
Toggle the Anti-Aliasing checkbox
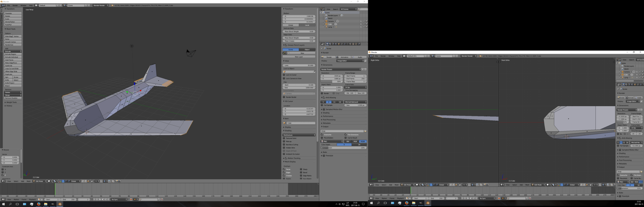(x=324, y=98)
